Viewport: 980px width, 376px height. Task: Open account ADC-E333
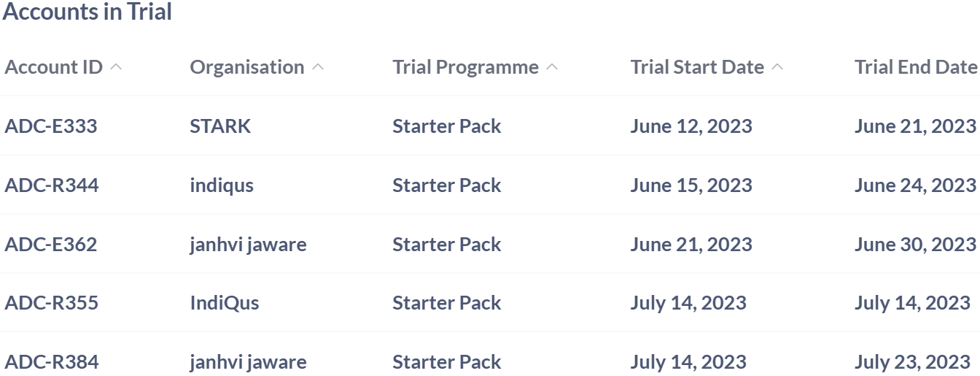click(x=51, y=126)
